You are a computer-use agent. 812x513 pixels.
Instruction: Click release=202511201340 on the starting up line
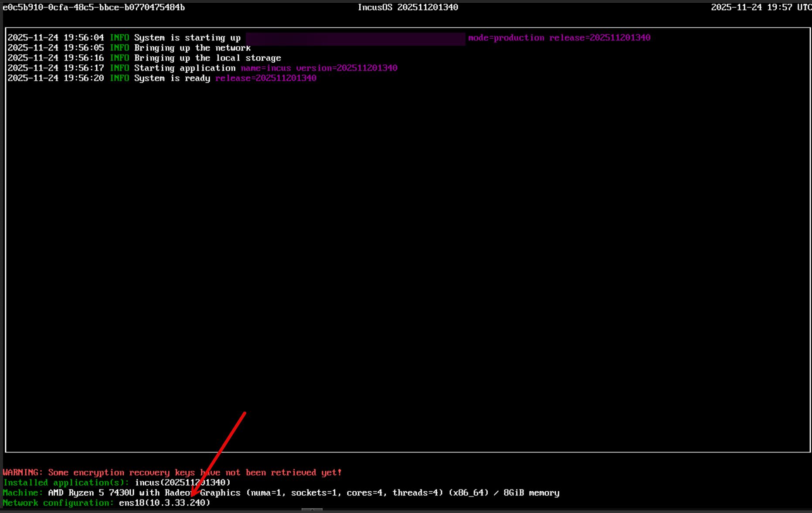(x=600, y=38)
